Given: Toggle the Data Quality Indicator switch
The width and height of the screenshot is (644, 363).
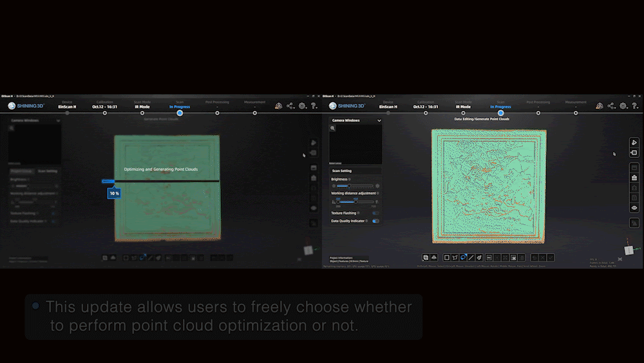Looking at the screenshot, I should (x=375, y=221).
